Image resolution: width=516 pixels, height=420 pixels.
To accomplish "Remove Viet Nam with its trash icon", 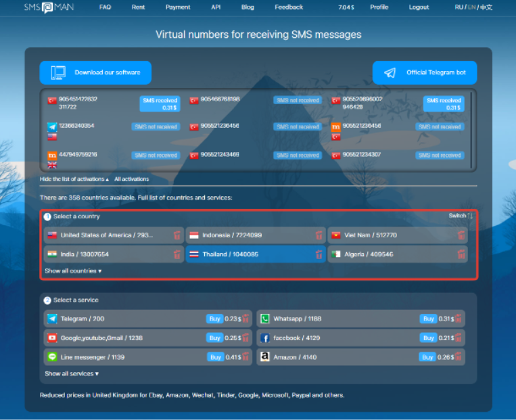I will (x=461, y=235).
